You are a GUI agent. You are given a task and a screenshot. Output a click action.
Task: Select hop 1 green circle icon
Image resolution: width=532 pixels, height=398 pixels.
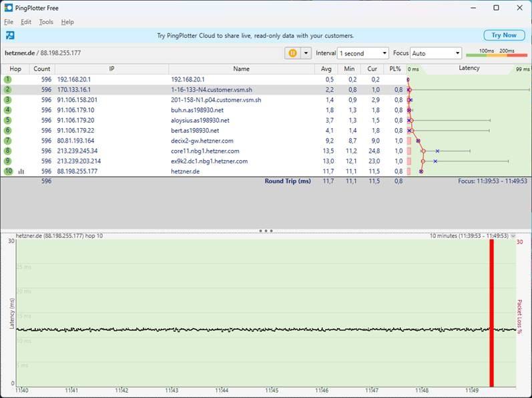tap(8, 79)
